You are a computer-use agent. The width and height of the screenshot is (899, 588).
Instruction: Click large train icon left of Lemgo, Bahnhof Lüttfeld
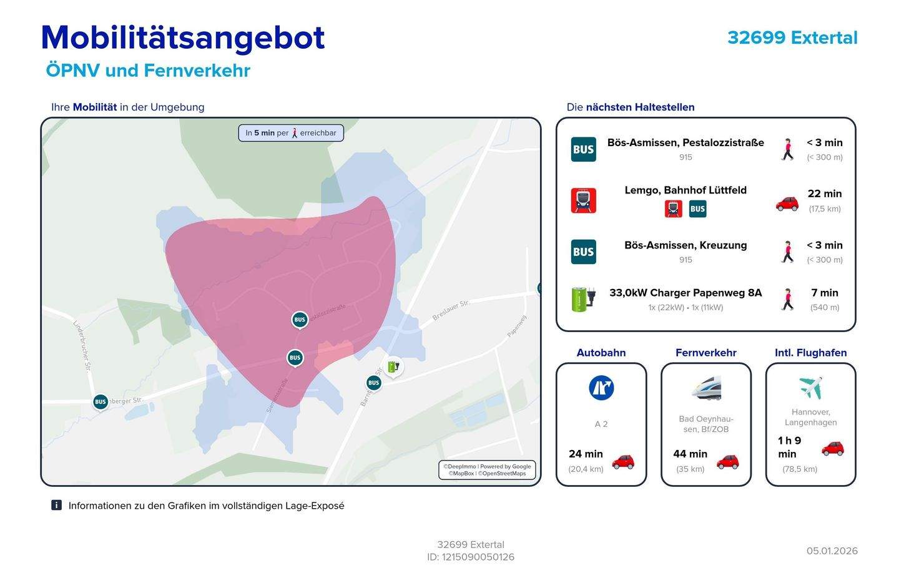pyautogui.click(x=583, y=200)
